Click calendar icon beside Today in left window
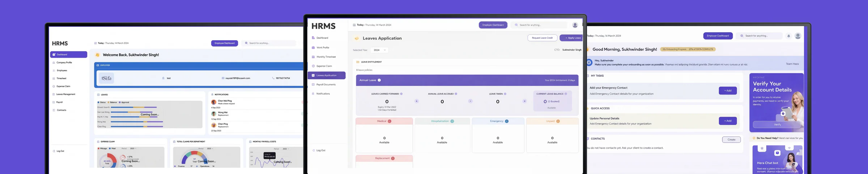This screenshot has width=868, height=174. tap(95, 43)
